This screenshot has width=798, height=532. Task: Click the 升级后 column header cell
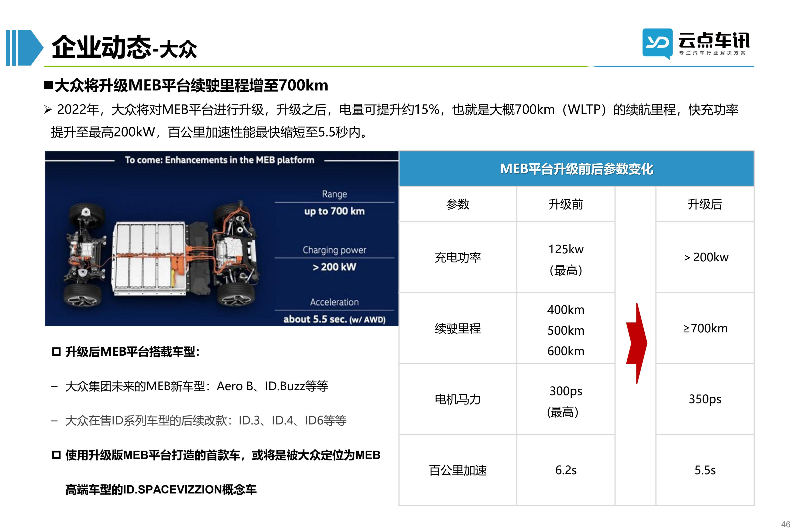(705, 204)
